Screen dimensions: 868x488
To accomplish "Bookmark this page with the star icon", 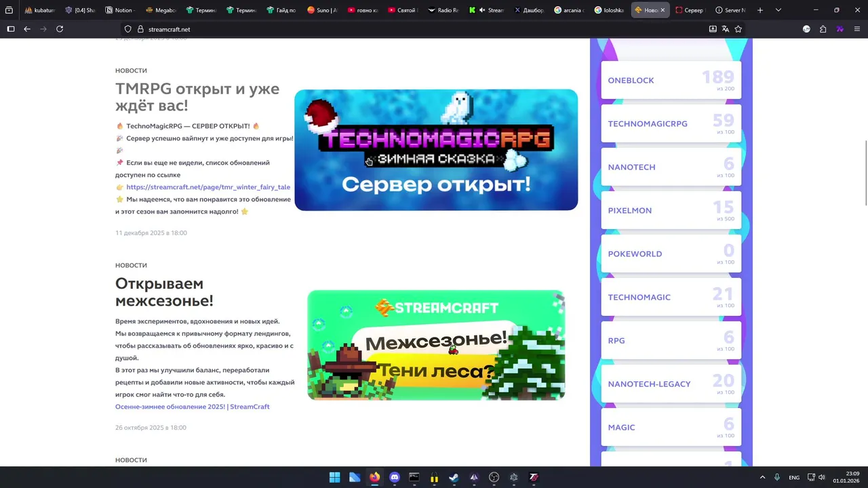I will pos(738,29).
